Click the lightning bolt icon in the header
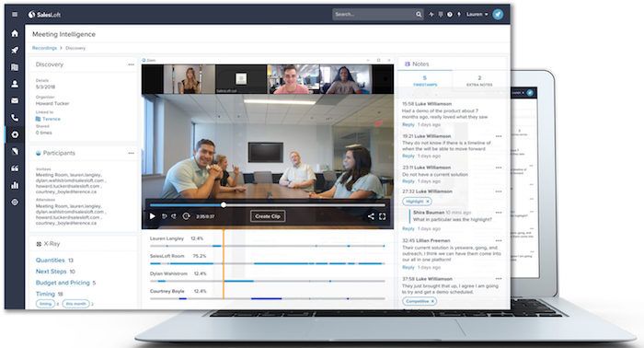This screenshot has width=644, height=348. point(459,15)
